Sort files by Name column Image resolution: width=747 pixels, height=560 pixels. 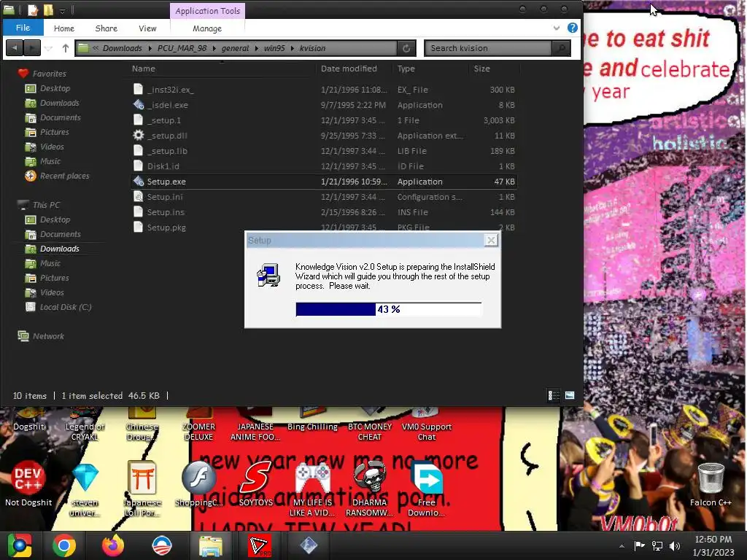(144, 69)
